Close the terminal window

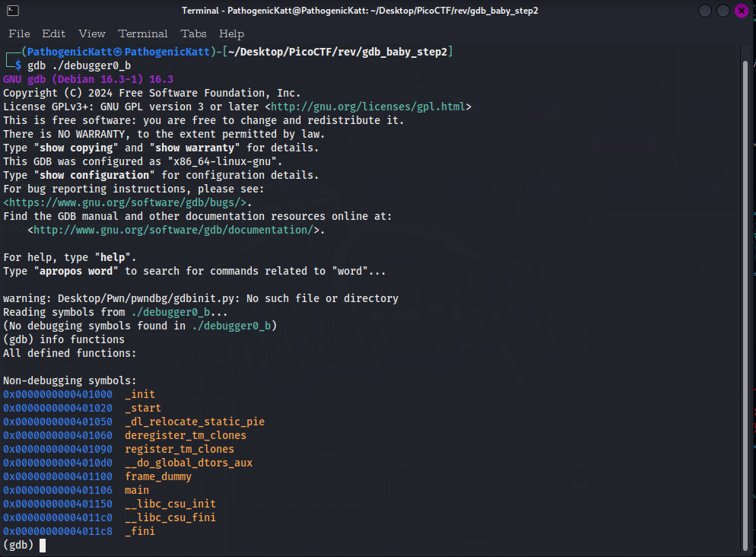742,10
